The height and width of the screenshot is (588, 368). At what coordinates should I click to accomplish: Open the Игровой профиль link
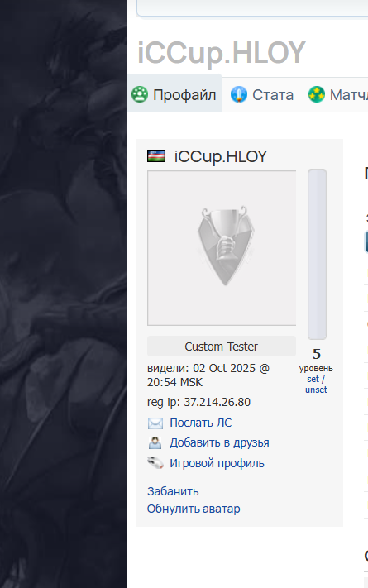click(217, 463)
